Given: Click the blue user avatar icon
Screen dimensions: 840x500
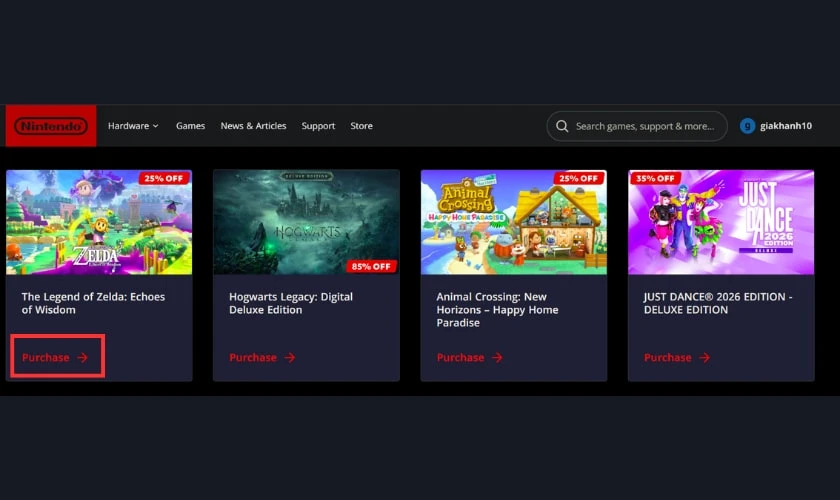Looking at the screenshot, I should click(x=747, y=126).
